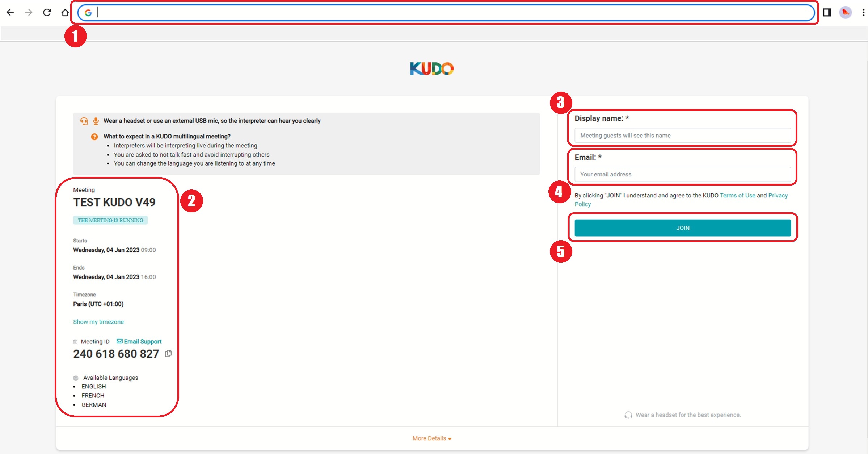Select the meeting ID number 240 618 680 827
This screenshot has width=868, height=454.
click(116, 354)
